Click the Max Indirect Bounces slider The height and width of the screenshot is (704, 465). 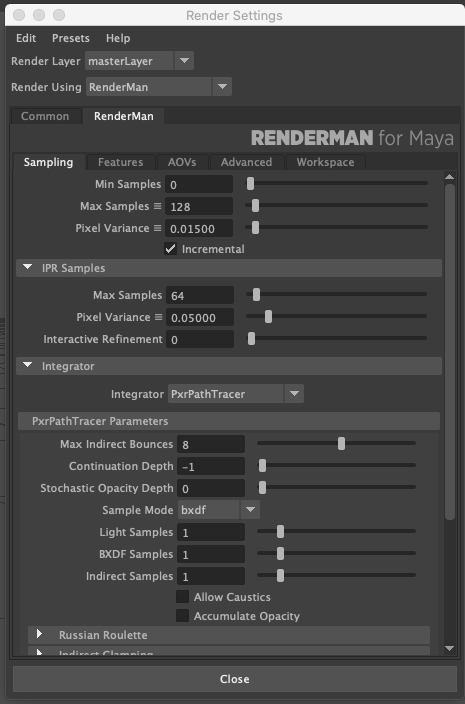(x=336, y=444)
